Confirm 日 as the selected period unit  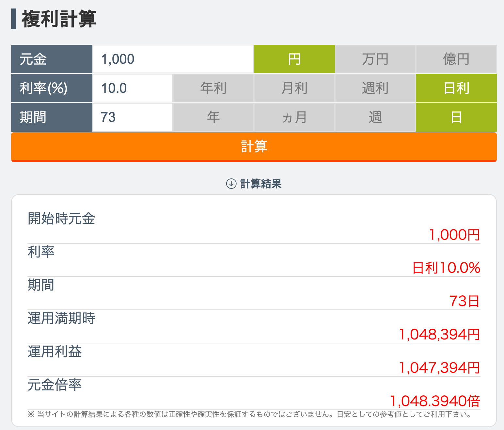(456, 117)
